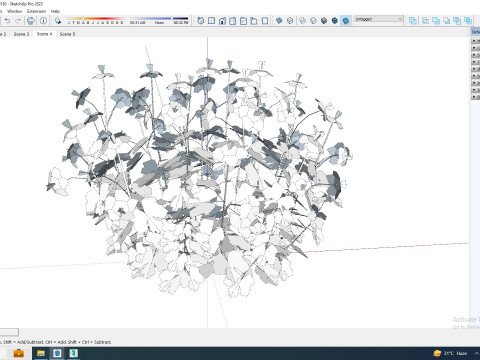Viewport: 480px width, 360px height.
Task: Select the Trim solid tool
Action: point(457,21)
